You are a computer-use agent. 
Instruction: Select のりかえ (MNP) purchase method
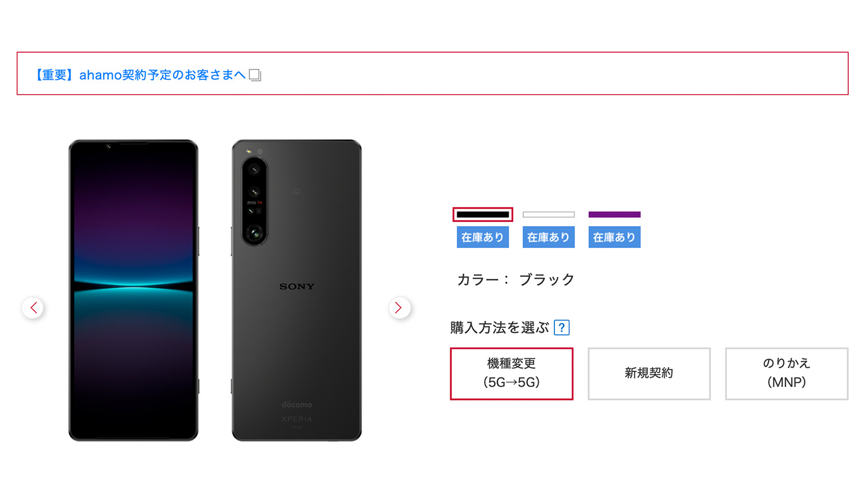[x=787, y=374]
